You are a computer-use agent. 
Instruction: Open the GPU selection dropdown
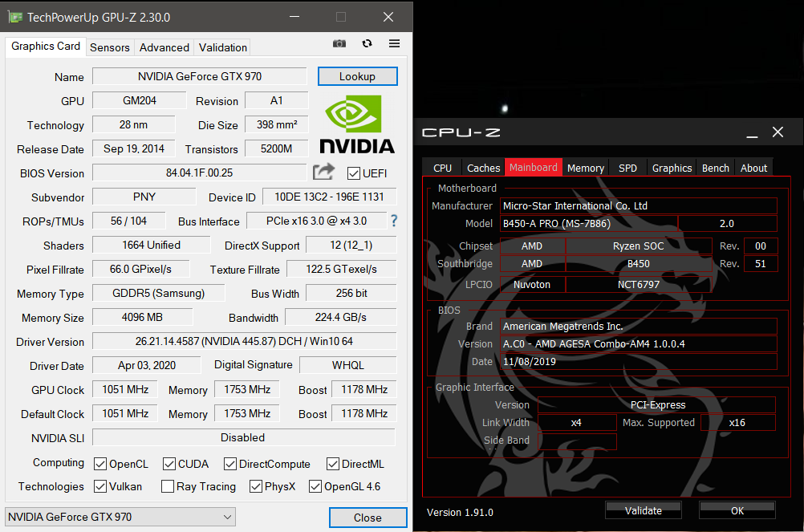(x=120, y=517)
